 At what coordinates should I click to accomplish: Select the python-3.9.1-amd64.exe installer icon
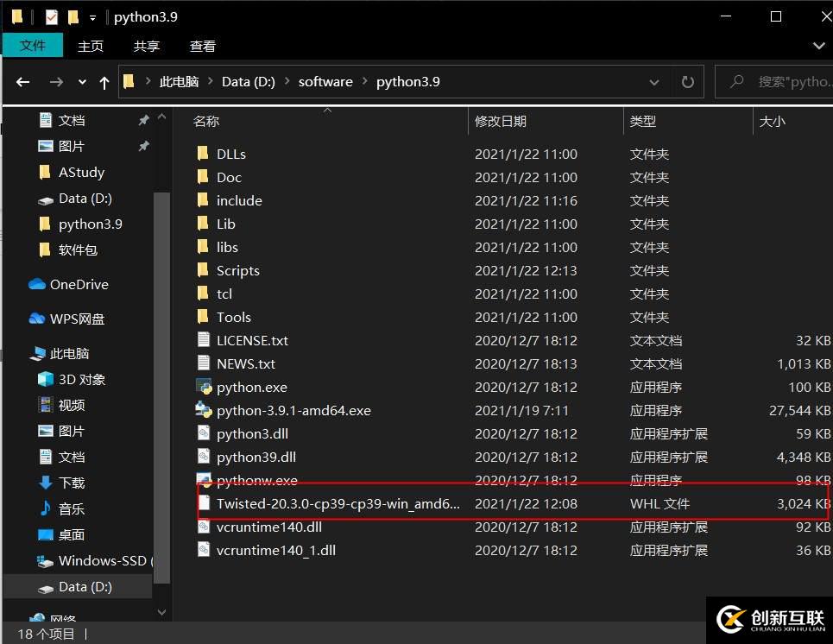(x=204, y=410)
